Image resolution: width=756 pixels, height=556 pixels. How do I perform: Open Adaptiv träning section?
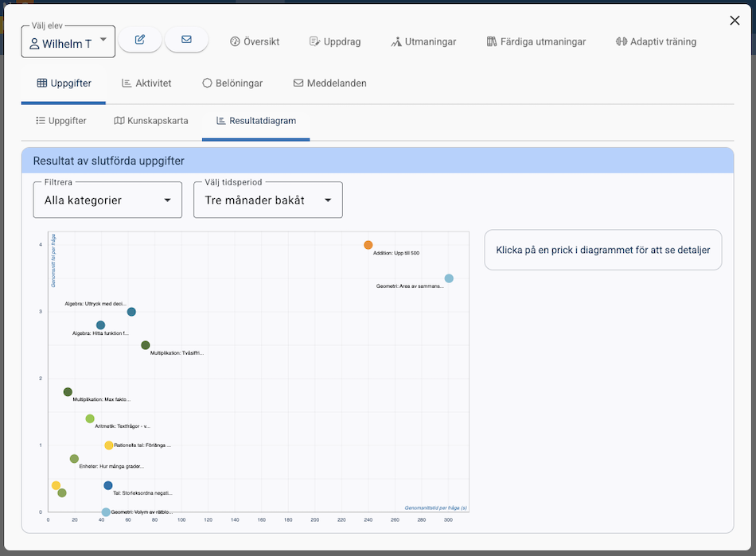656,41
